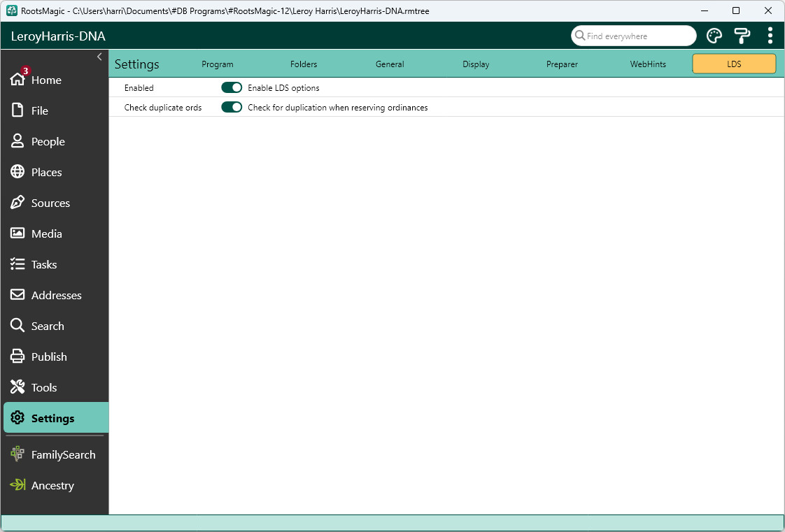Screen dimensions: 785x532
Task: Click the Ancestry label in sidebar
Action: pyautogui.click(x=52, y=485)
